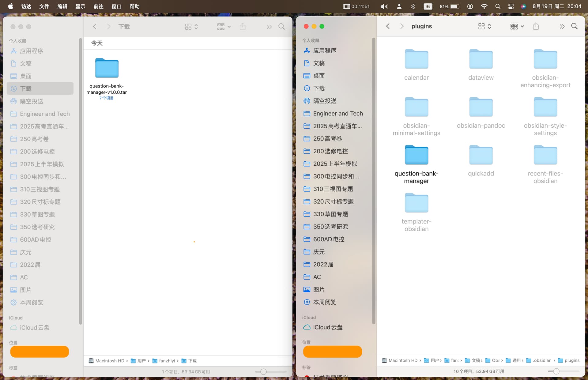Click the Bluetooth icon in menu bar
Viewport: 588px width, 380px height.
click(x=413, y=6)
